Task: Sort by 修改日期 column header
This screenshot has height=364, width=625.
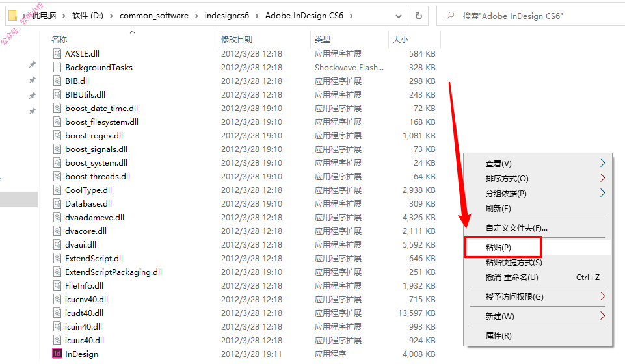Action: click(237, 39)
